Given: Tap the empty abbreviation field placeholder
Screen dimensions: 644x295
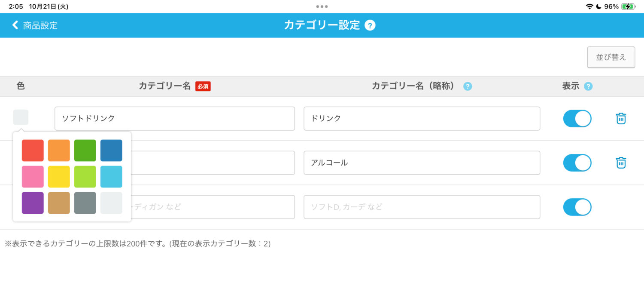Looking at the screenshot, I should click(422, 207).
